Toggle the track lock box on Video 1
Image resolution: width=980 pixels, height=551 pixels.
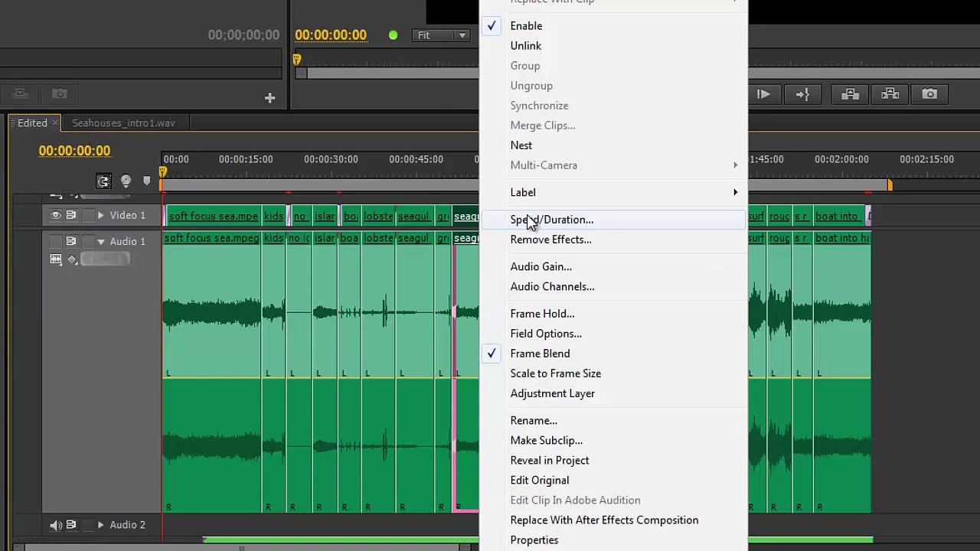(89, 216)
